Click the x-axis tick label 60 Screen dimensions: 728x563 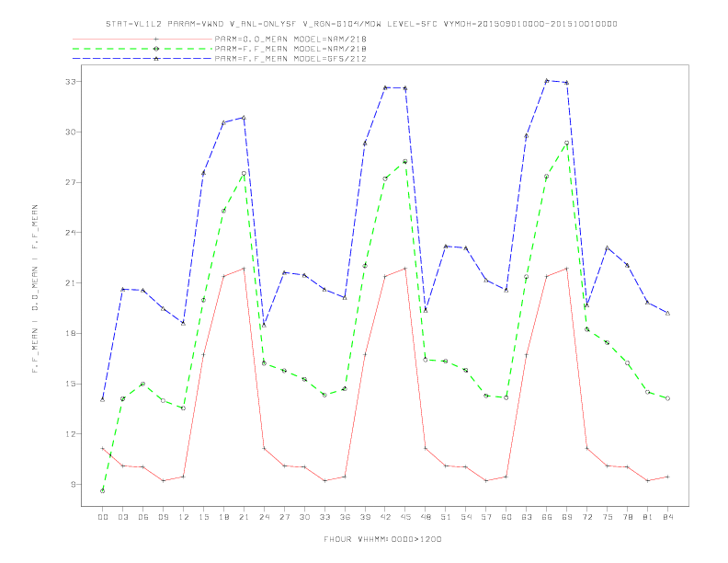pyautogui.click(x=506, y=517)
